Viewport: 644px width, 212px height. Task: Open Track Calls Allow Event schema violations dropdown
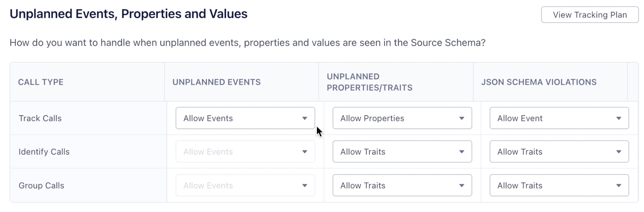559,118
